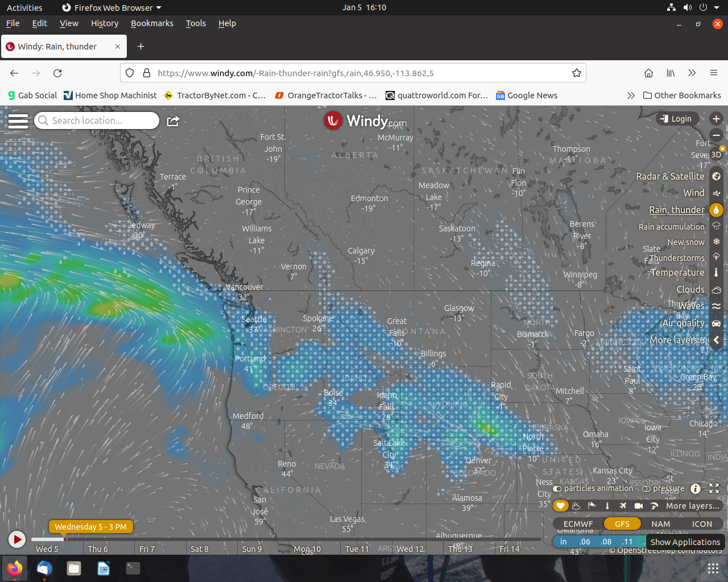Expand More layers chevron on right rail
Screen dimensions: 728x582
(x=716, y=340)
